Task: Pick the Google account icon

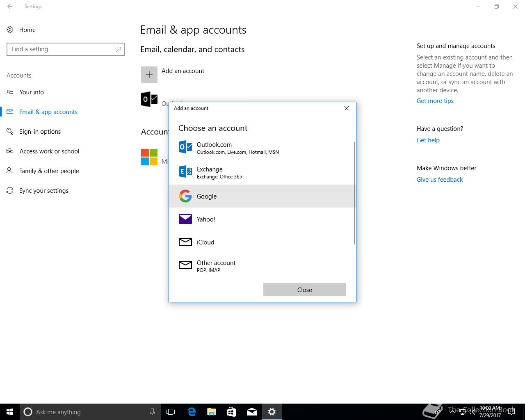Action: (185, 196)
